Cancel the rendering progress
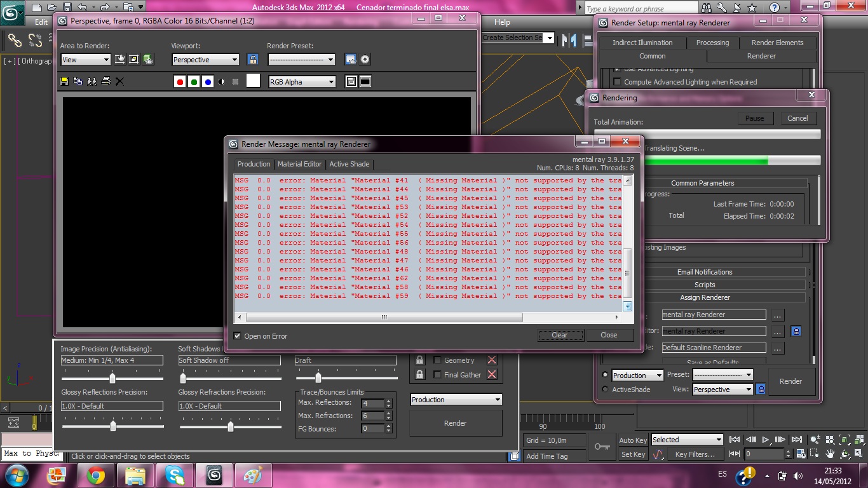Viewport: 868px width, 488px height. [x=797, y=118]
